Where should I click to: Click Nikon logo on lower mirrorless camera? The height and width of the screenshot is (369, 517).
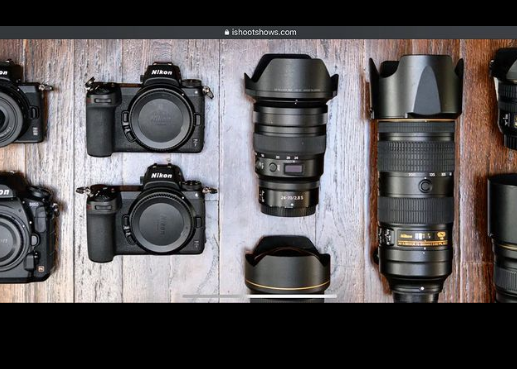pos(162,176)
